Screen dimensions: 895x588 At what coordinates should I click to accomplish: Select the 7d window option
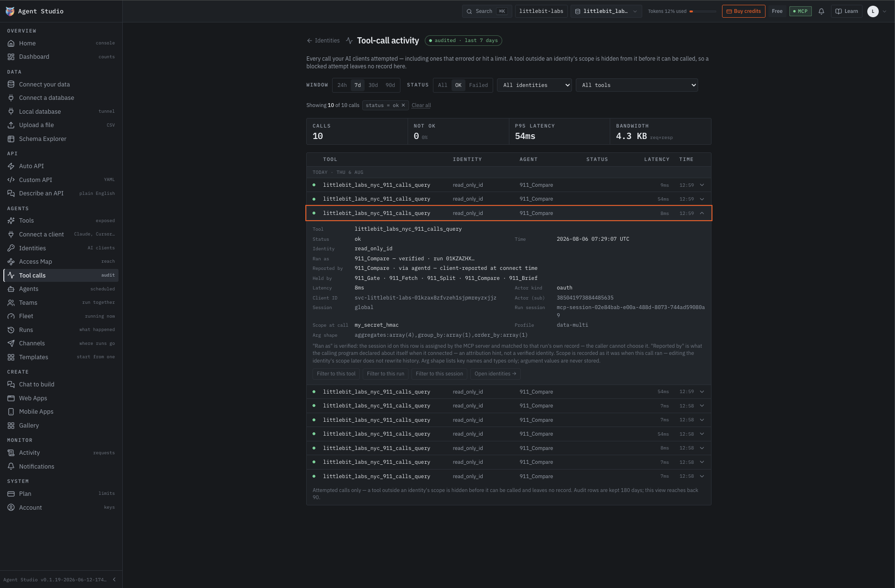(357, 85)
